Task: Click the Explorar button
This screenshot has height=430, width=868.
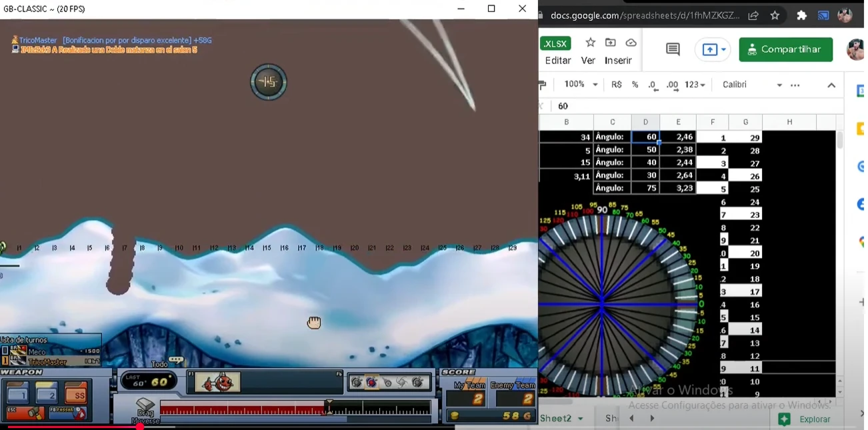Action: (x=807, y=419)
